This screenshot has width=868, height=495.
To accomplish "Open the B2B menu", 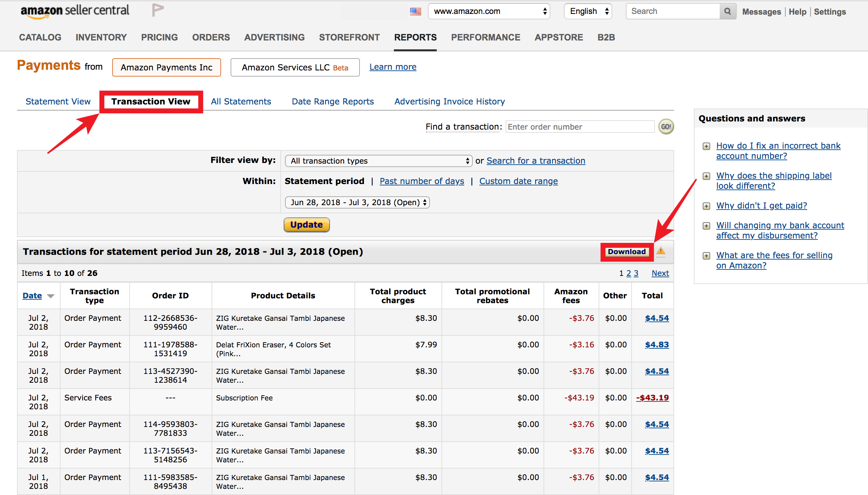I will [x=606, y=37].
